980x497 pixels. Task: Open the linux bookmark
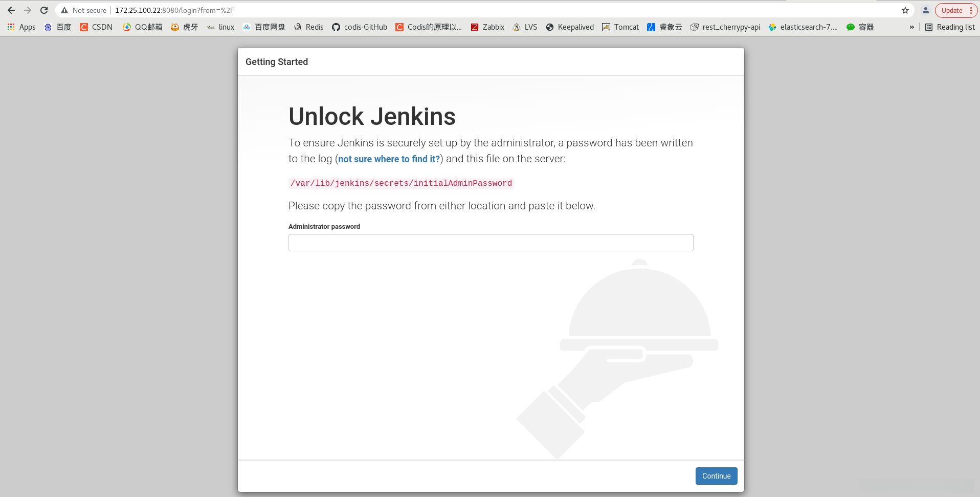(221, 27)
